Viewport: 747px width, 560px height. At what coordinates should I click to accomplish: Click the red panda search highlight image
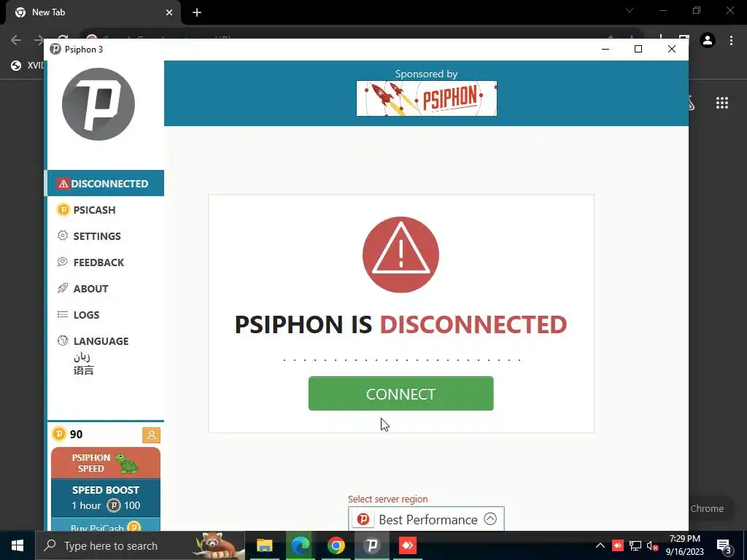pyautogui.click(x=217, y=545)
